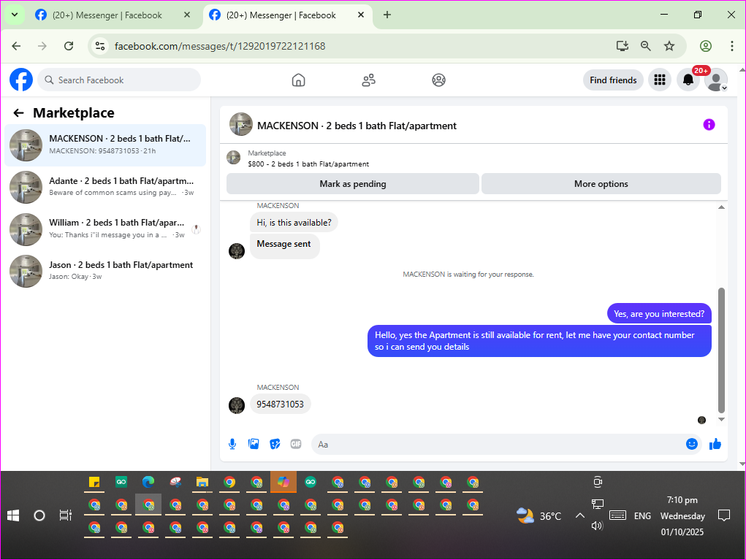Focus the Search Facebook field
Viewport: 746px width, 560px height.
point(119,80)
